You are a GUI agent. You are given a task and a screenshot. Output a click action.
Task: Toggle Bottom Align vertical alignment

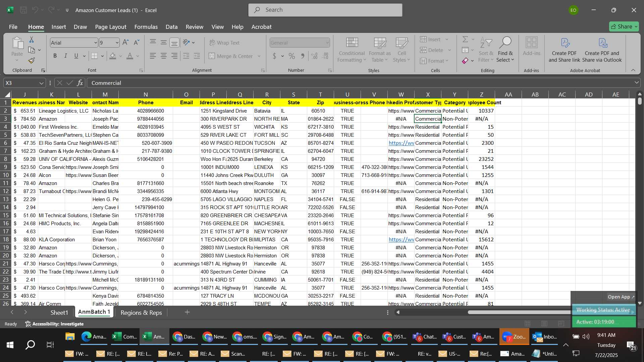coord(174,43)
